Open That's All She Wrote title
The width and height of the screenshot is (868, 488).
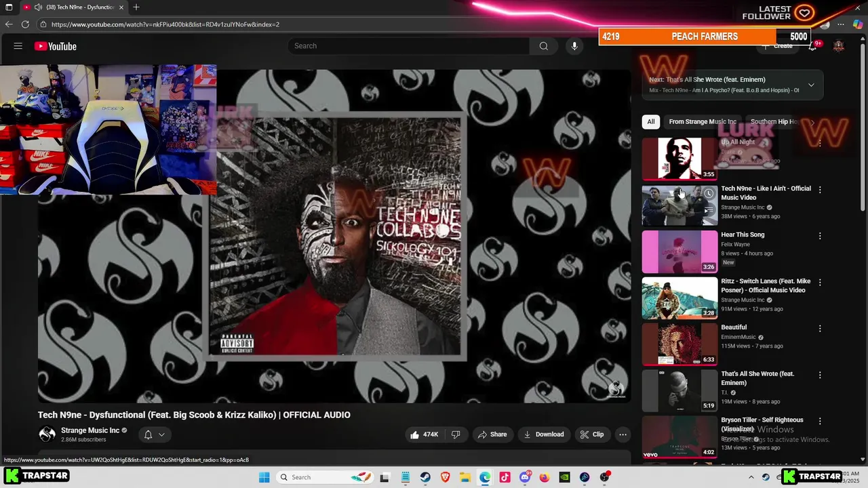click(x=757, y=378)
